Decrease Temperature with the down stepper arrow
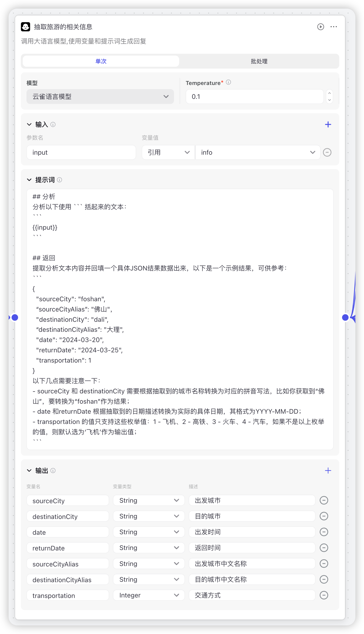This screenshot has height=634, width=364. click(329, 100)
